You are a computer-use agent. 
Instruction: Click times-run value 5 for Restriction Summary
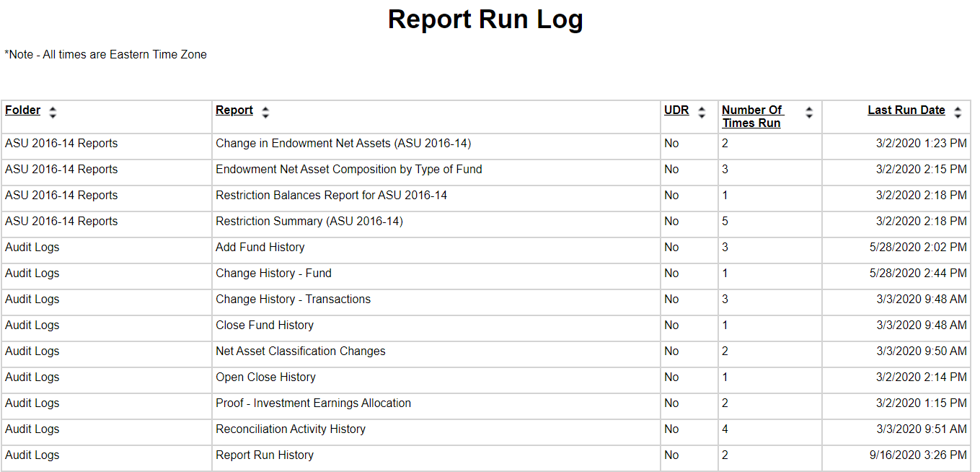(x=725, y=222)
